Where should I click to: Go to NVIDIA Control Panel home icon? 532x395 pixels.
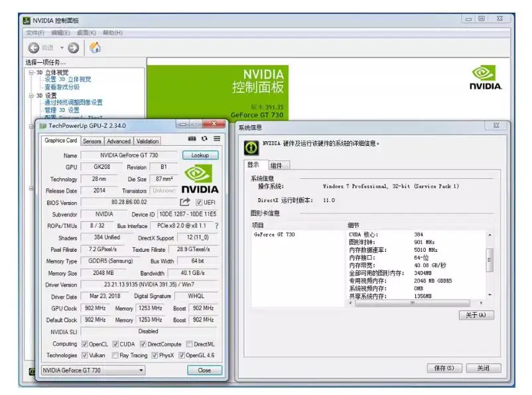pyautogui.click(x=95, y=48)
